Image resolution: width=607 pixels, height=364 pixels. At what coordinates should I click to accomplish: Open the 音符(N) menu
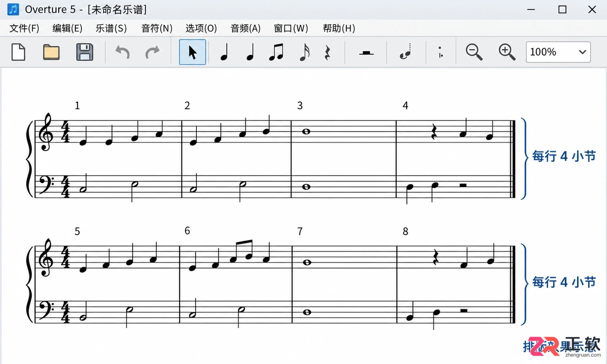[157, 28]
